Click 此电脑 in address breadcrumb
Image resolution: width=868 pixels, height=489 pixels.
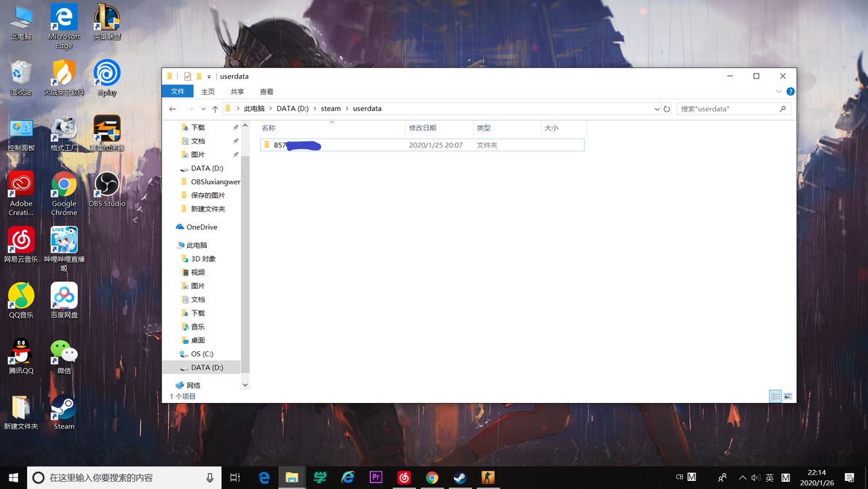click(x=254, y=109)
